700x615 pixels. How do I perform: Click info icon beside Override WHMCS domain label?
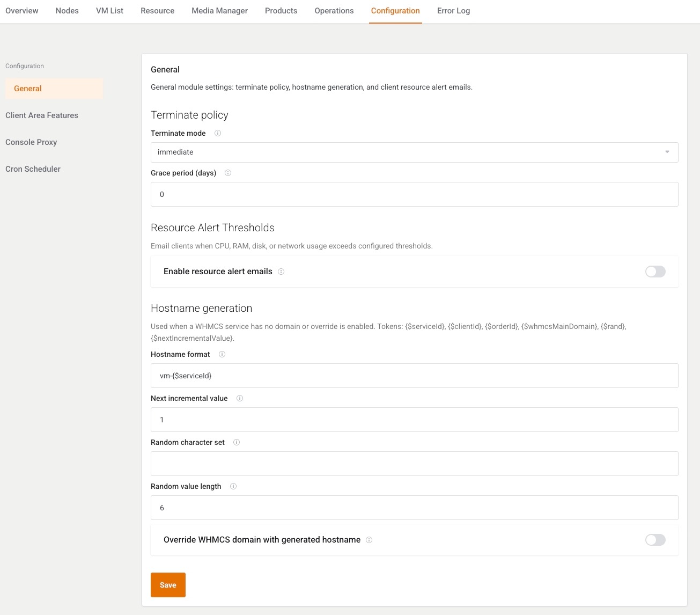click(369, 540)
